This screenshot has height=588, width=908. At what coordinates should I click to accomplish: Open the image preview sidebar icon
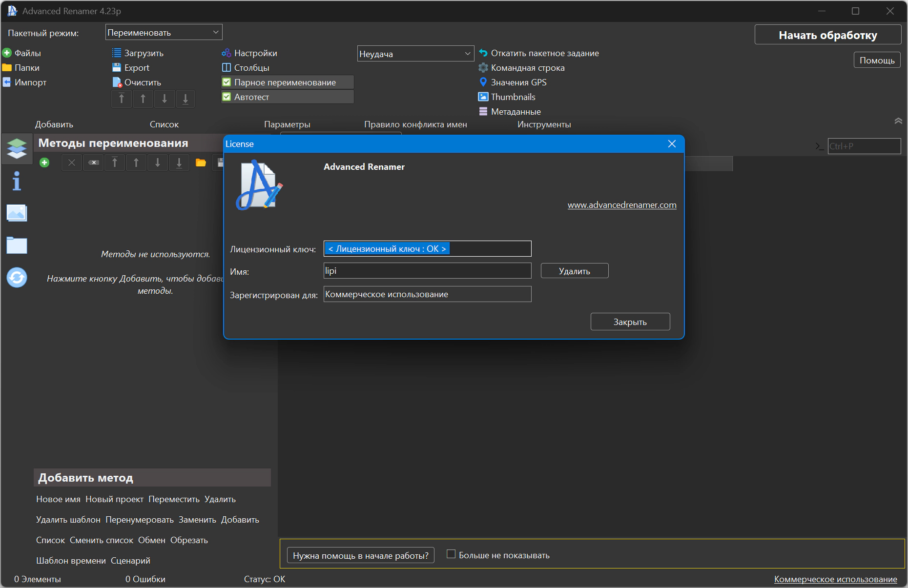17,213
